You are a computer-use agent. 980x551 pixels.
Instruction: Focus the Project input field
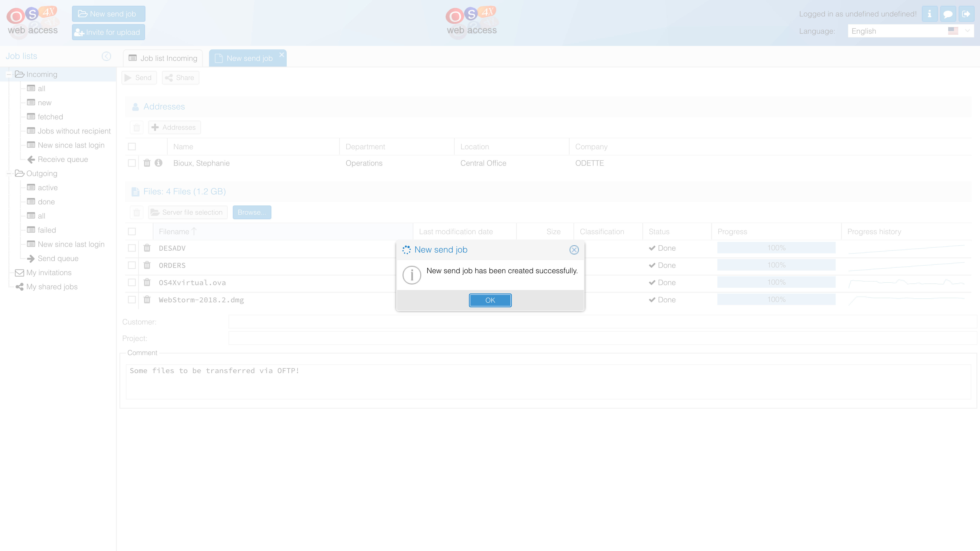point(602,338)
